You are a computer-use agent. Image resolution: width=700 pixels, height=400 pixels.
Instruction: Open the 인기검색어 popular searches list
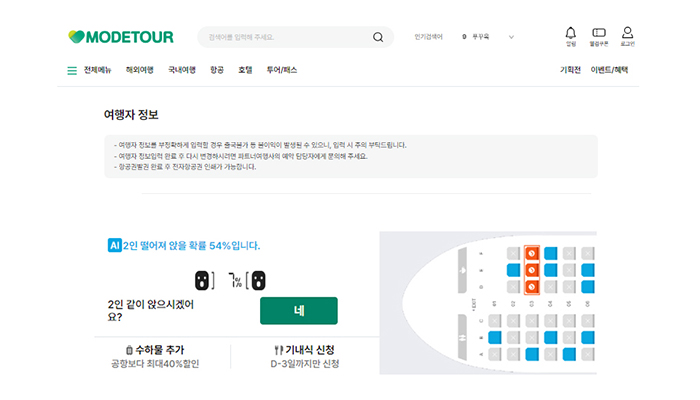428,37
